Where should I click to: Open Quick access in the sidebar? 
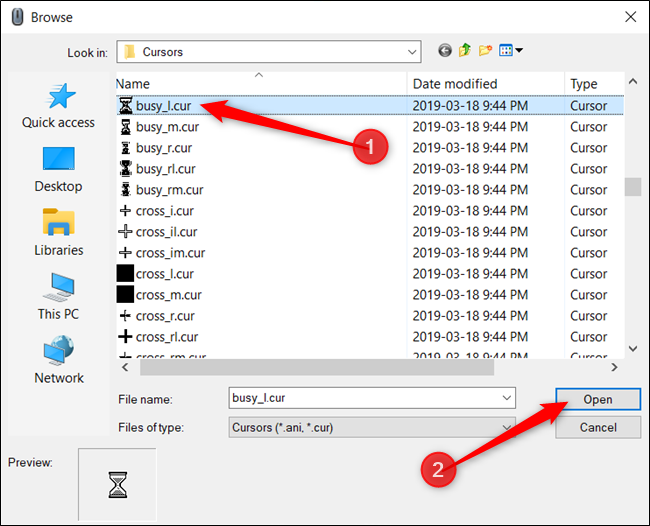(x=59, y=105)
